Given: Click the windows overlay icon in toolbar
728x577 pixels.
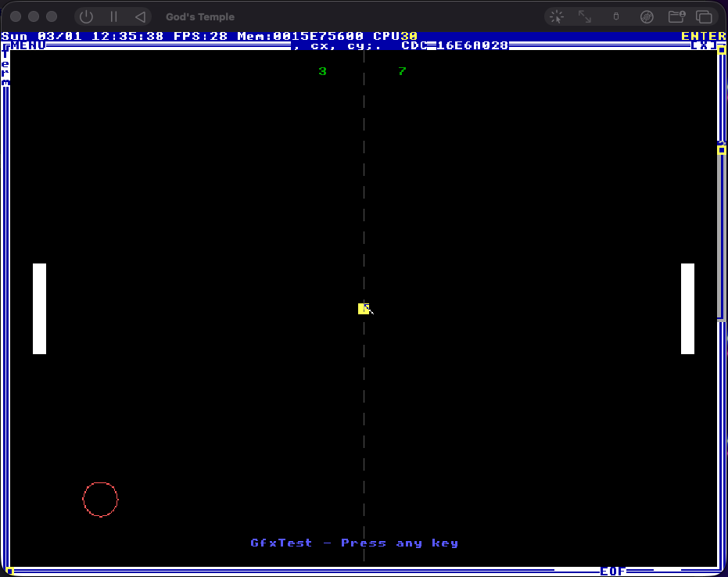Looking at the screenshot, I should point(704,16).
